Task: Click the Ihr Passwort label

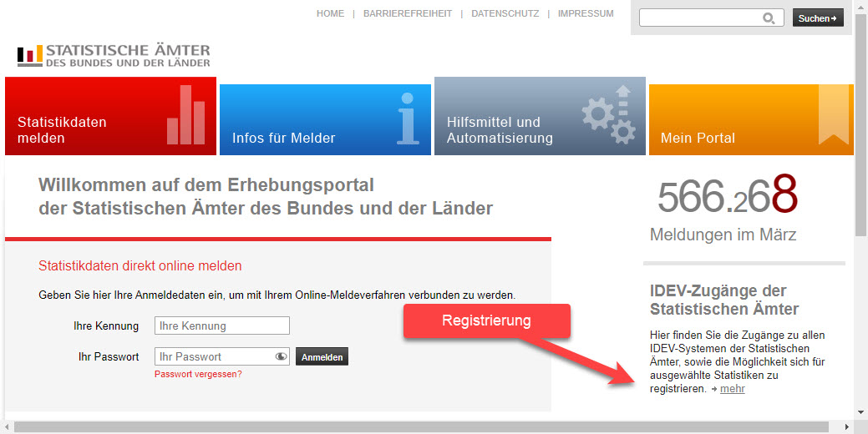Action: [109, 356]
